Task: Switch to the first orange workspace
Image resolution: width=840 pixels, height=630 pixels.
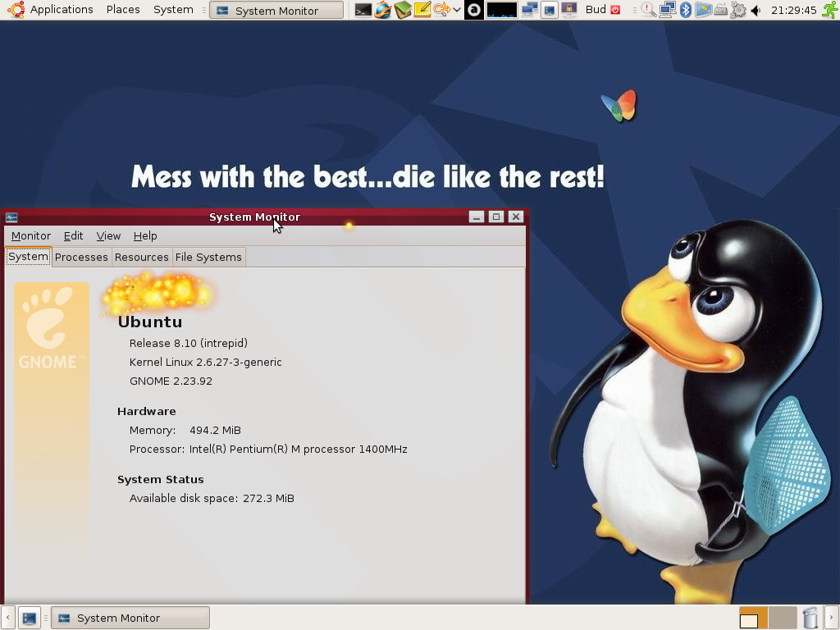Action: [753, 619]
